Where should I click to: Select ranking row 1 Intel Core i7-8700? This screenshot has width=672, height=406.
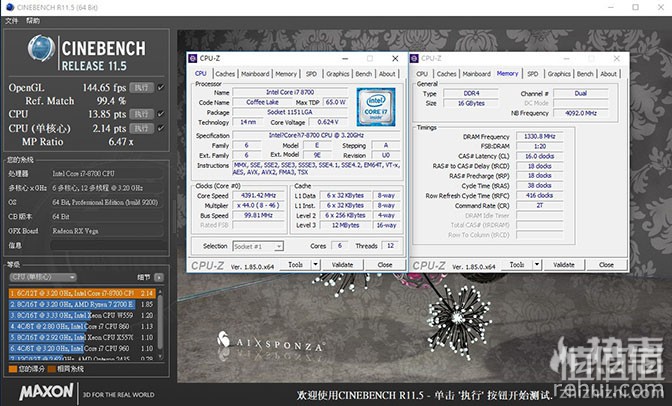[x=82, y=293]
